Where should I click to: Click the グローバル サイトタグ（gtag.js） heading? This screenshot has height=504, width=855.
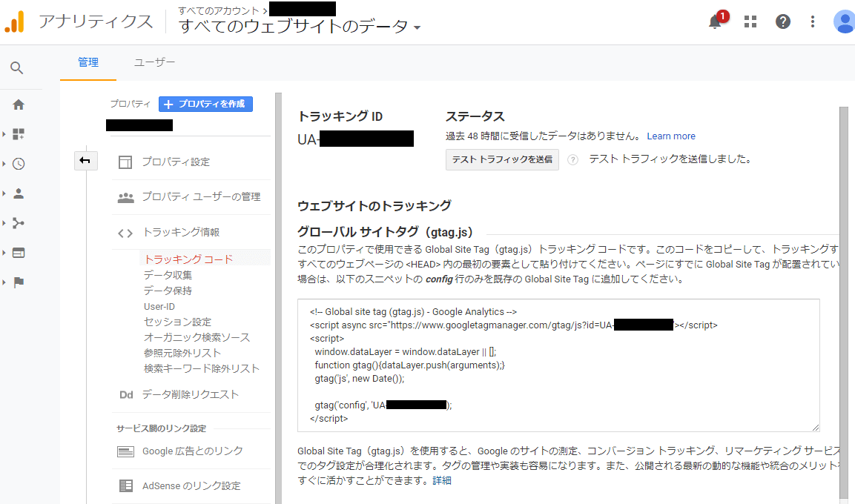(x=385, y=232)
